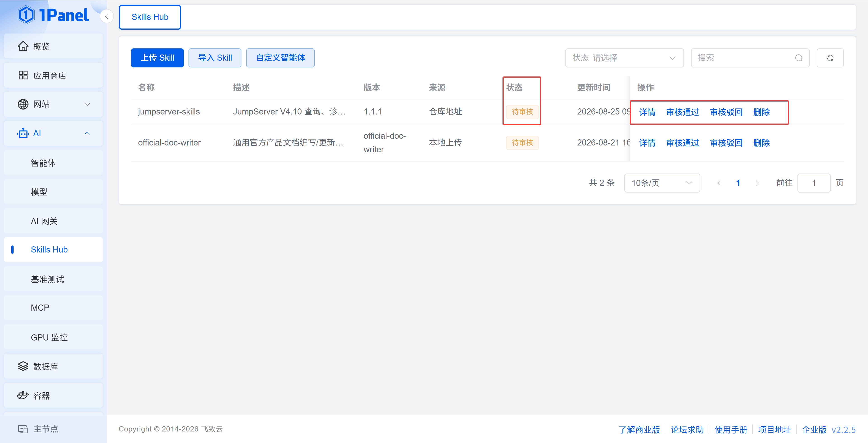Click the v2.2.5 version link
This screenshot has width=868, height=443.
click(843, 429)
